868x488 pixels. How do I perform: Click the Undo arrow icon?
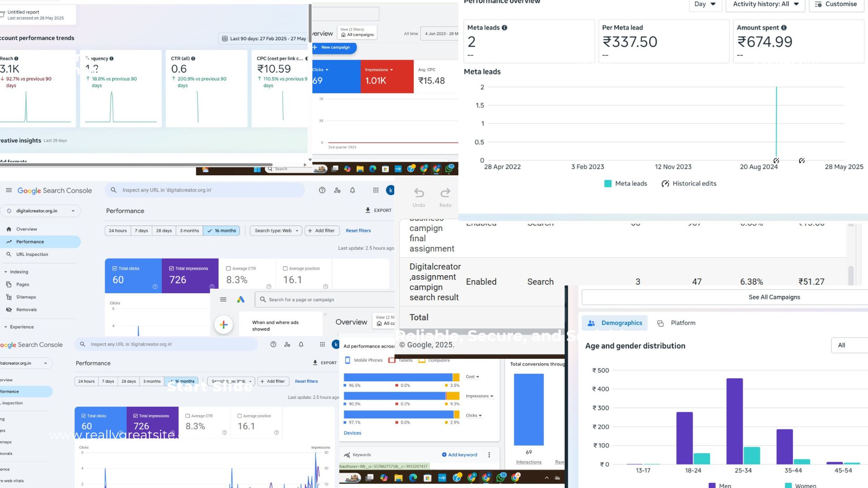[x=419, y=193]
